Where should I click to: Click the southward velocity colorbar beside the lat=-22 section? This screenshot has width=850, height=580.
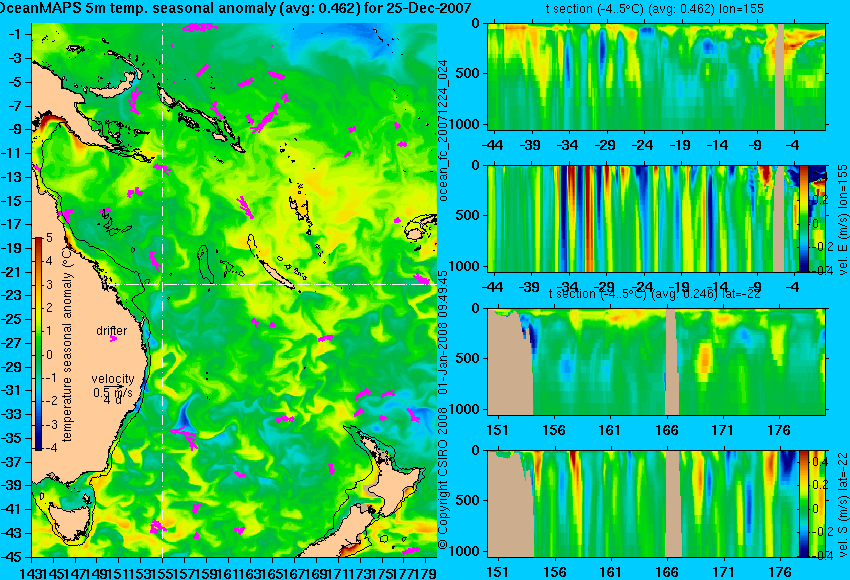click(803, 504)
